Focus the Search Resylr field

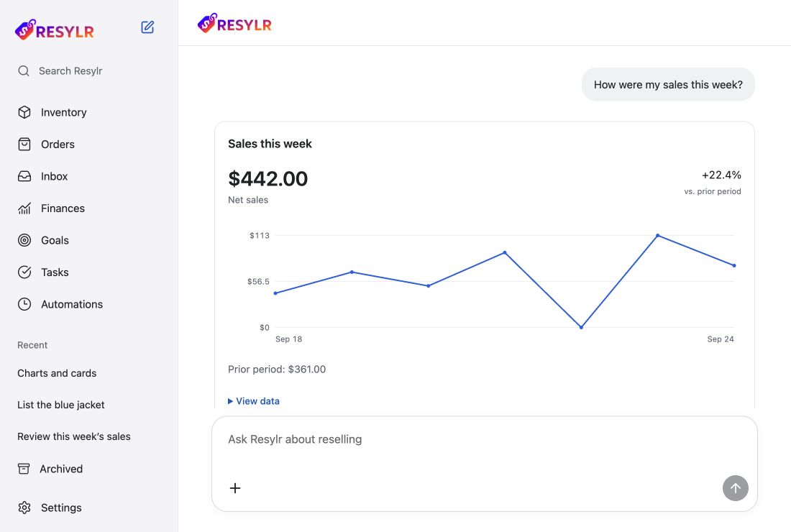[88, 71]
